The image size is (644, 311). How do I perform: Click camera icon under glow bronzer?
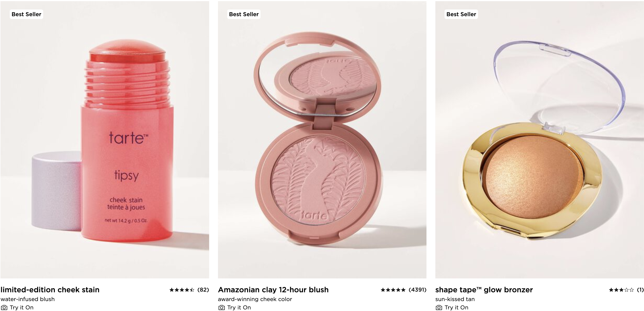[x=439, y=308]
